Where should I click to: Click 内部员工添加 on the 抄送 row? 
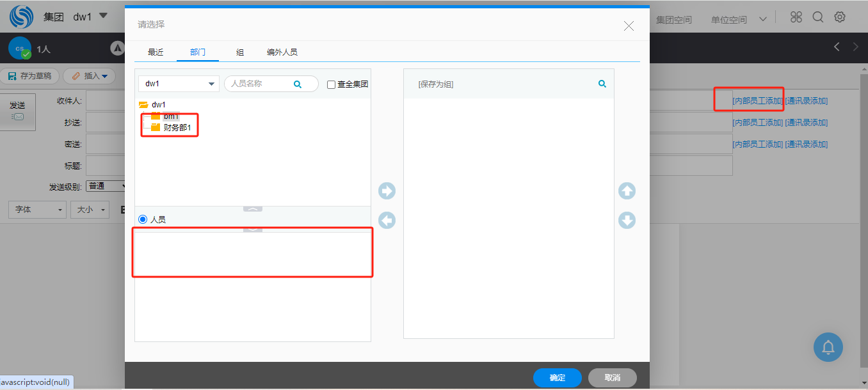pos(757,123)
